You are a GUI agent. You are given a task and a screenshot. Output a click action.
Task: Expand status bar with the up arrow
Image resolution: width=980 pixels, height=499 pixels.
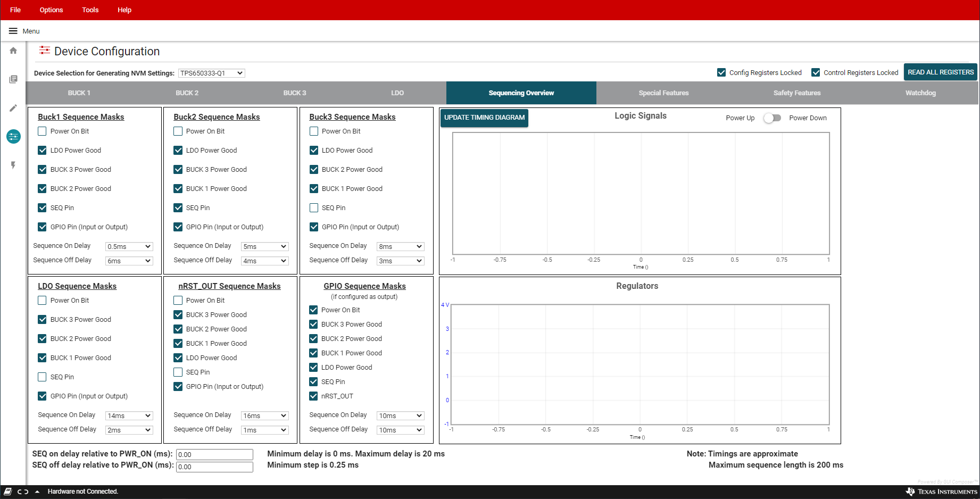click(37, 492)
